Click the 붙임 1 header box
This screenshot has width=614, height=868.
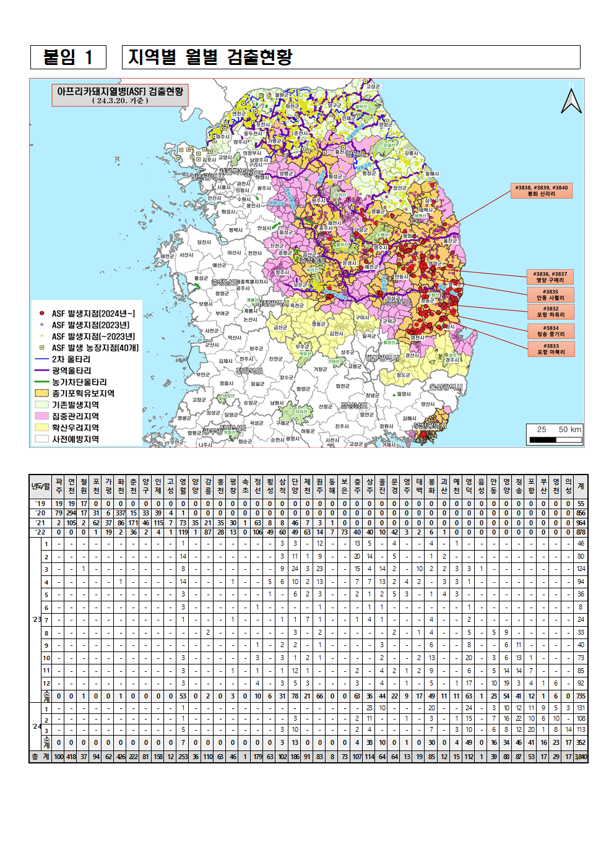click(x=68, y=58)
